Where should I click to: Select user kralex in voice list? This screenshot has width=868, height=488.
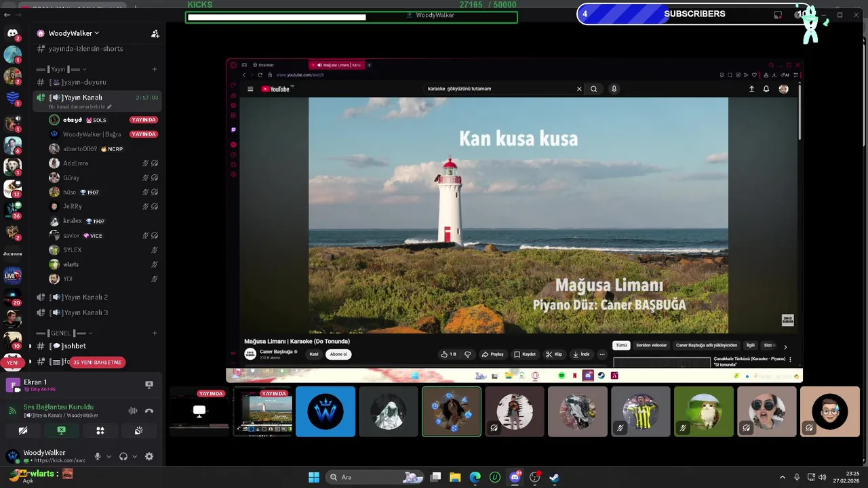[x=72, y=221]
